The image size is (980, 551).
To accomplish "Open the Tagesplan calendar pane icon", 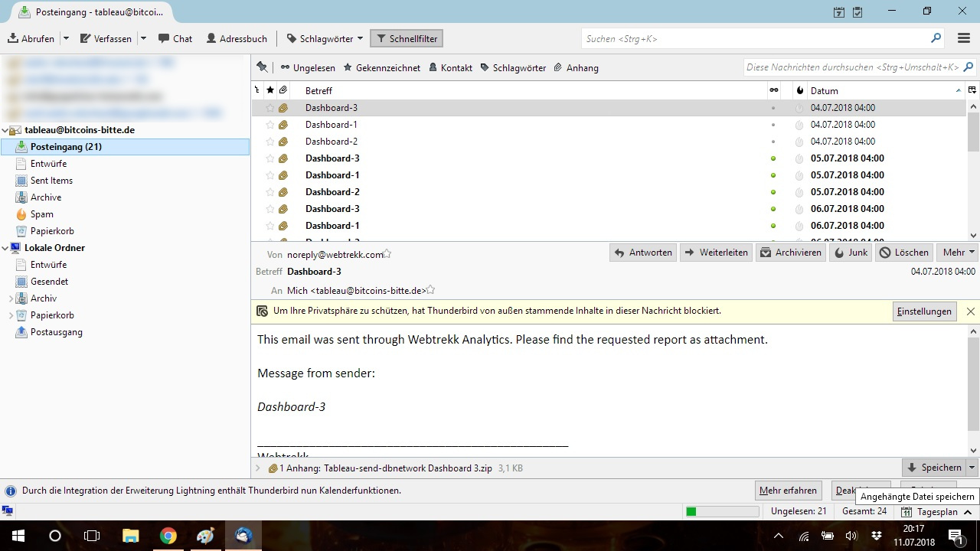I will coord(906,512).
